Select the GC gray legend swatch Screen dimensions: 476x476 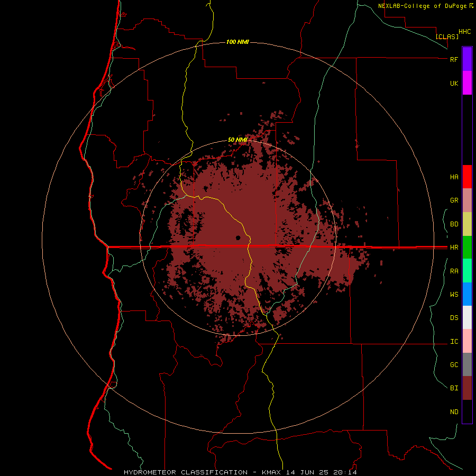pos(467,364)
